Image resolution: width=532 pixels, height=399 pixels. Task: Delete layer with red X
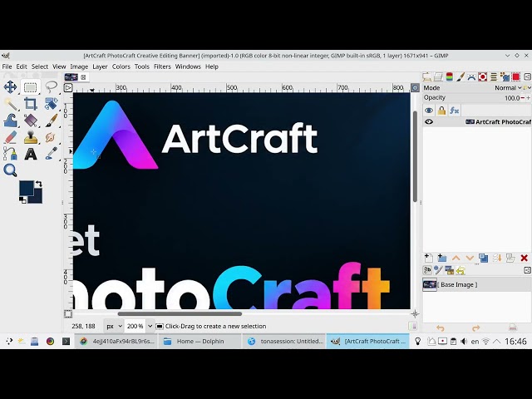click(x=524, y=258)
